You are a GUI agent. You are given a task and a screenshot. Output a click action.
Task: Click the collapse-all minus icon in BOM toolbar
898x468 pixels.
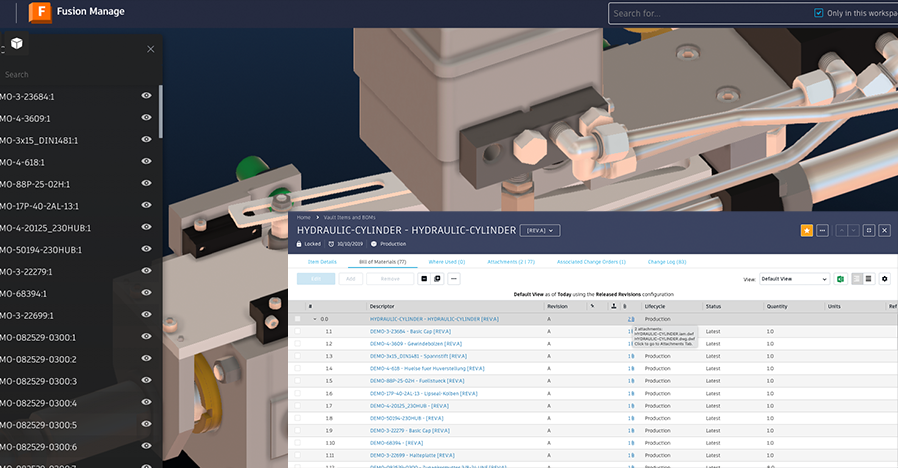click(x=424, y=279)
